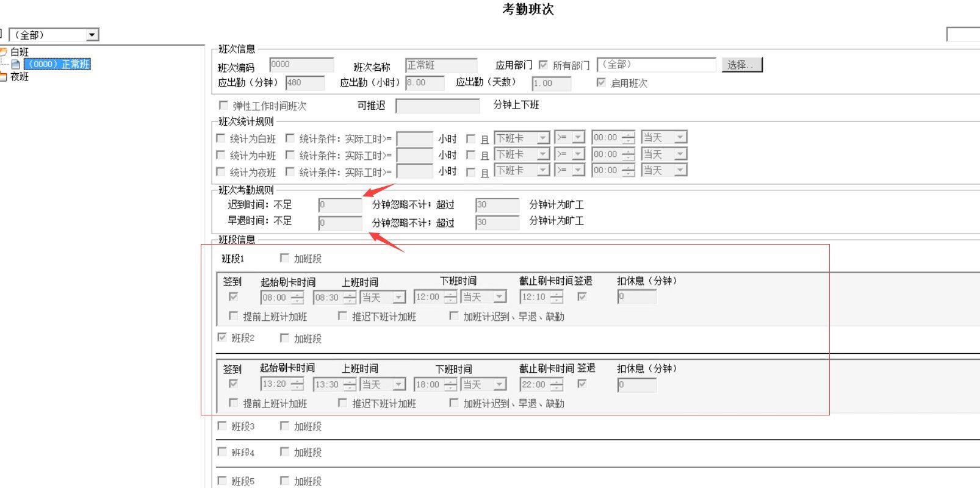Enable 班段3 checkbox

(222, 426)
